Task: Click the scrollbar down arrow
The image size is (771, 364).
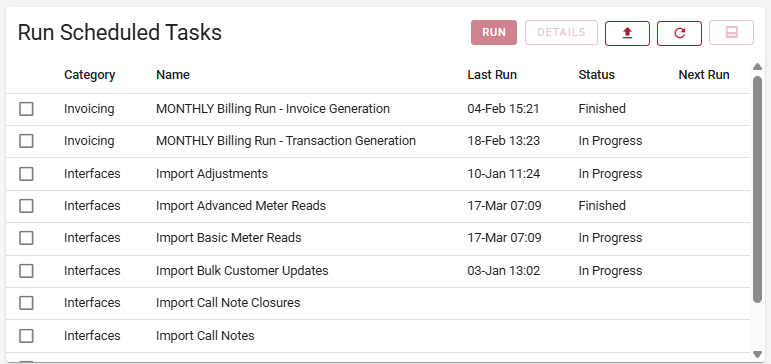Action: (757, 354)
